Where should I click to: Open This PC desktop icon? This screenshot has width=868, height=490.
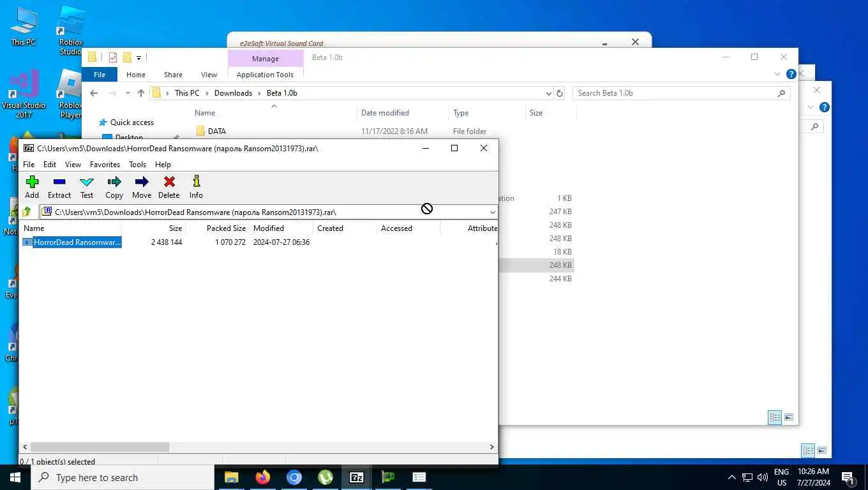coord(24,27)
